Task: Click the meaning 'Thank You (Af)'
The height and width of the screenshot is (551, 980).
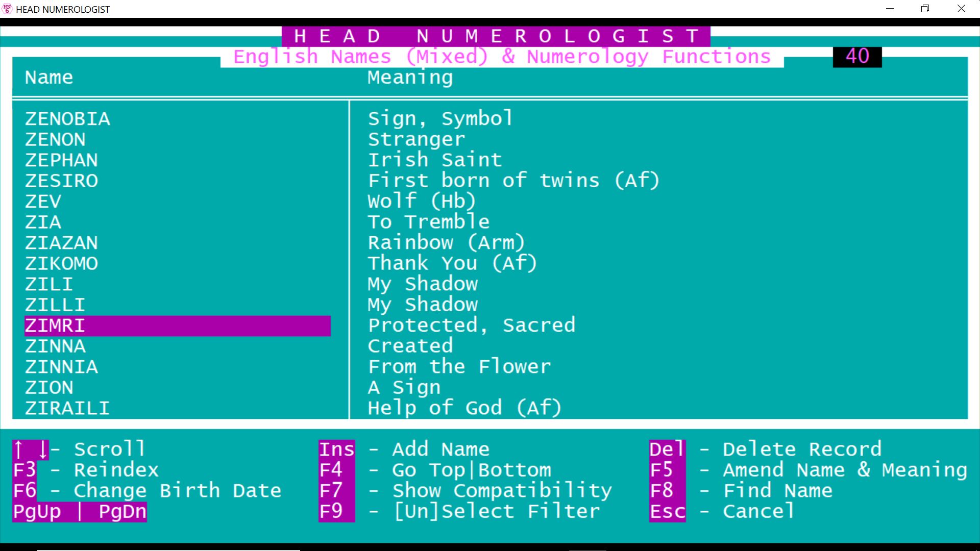Action: click(x=452, y=263)
